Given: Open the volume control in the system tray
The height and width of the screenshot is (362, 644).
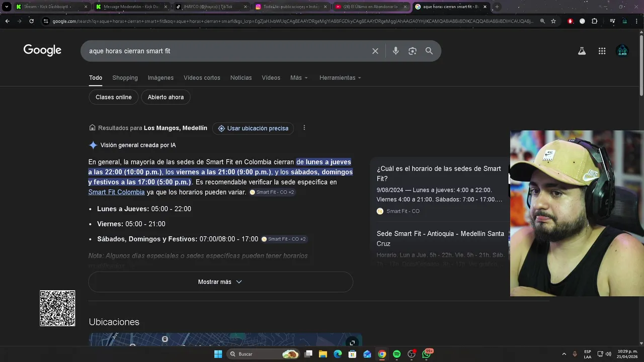Looking at the screenshot, I should click(609, 354).
